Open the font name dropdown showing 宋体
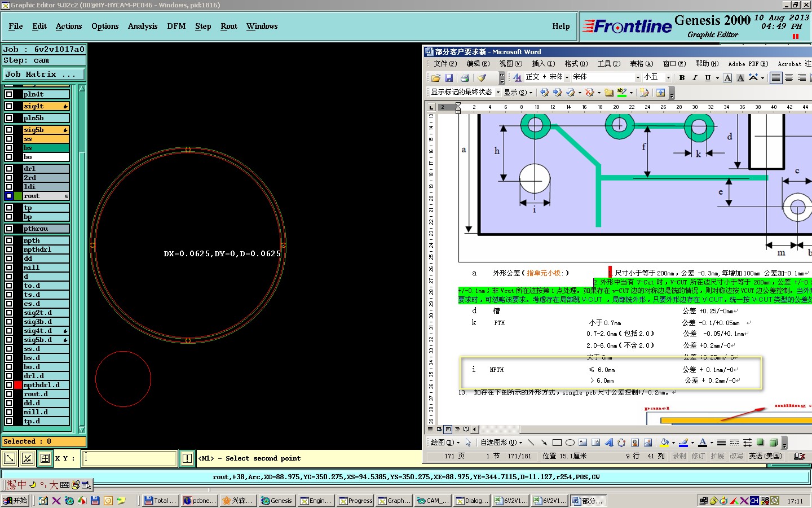Image resolution: width=812 pixels, height=508 pixels. (638, 77)
